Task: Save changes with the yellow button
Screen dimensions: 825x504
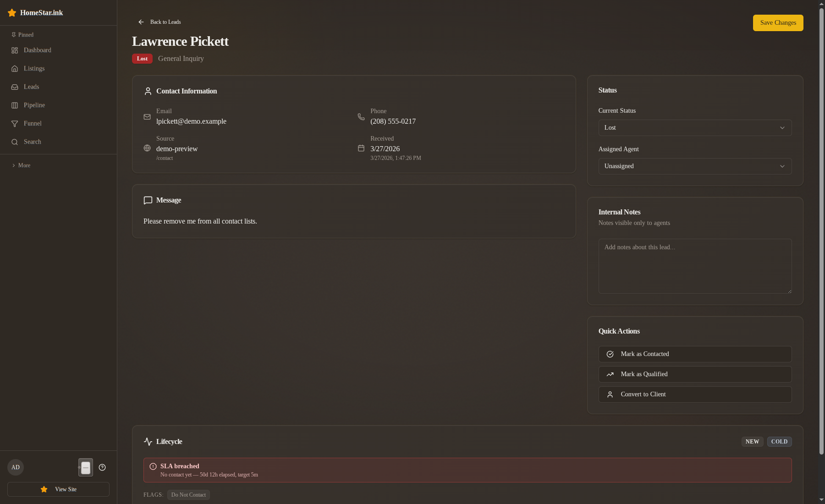Action: tap(778, 23)
